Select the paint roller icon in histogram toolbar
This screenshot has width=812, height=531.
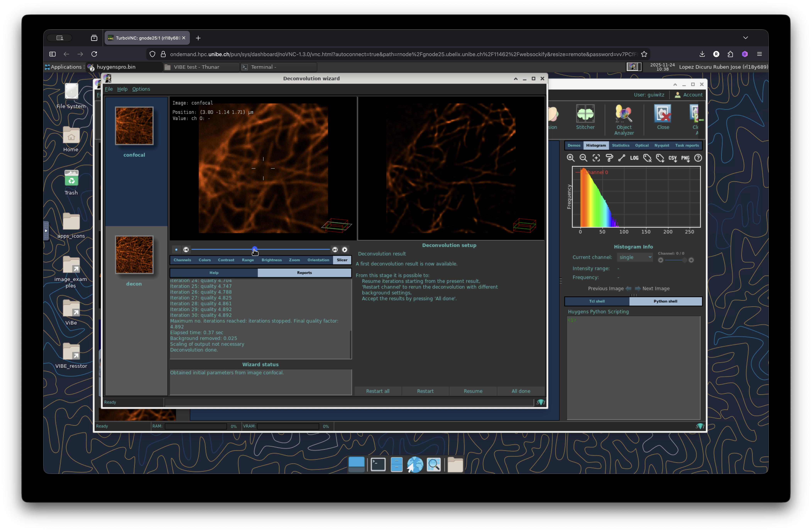609,158
